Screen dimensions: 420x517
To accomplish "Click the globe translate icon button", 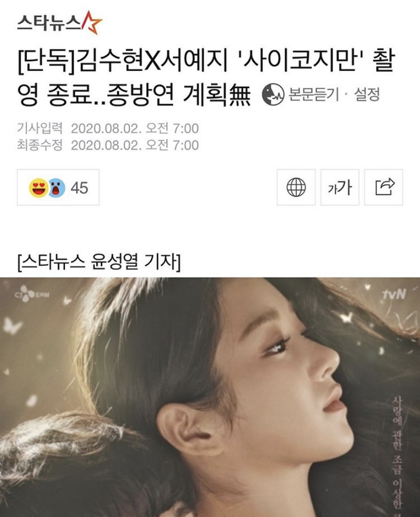I will tap(296, 187).
